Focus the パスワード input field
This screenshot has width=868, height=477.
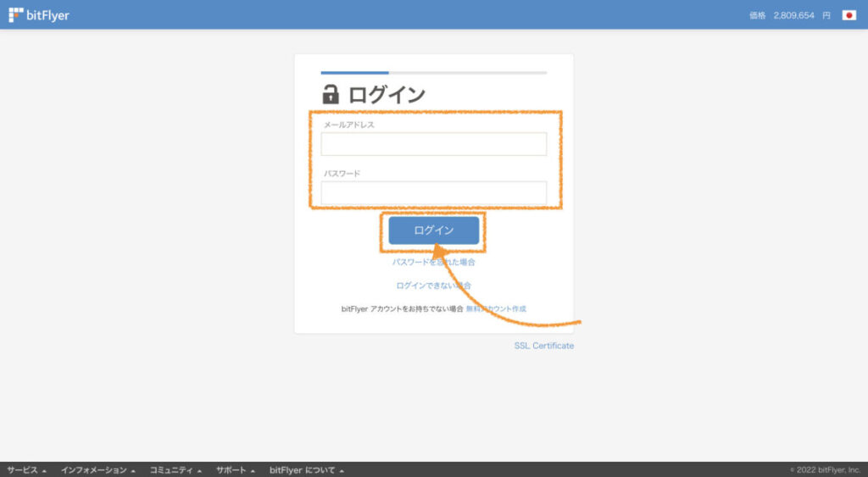433,193
